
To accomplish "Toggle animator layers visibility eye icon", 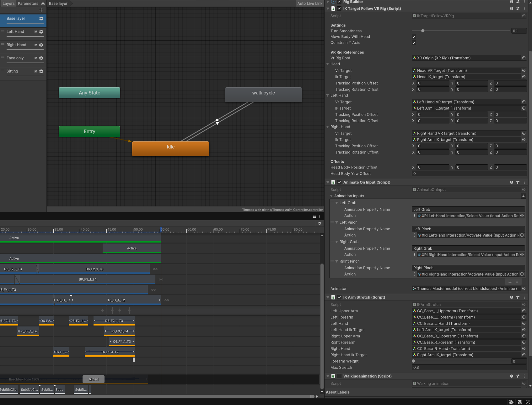I will click(43, 3).
